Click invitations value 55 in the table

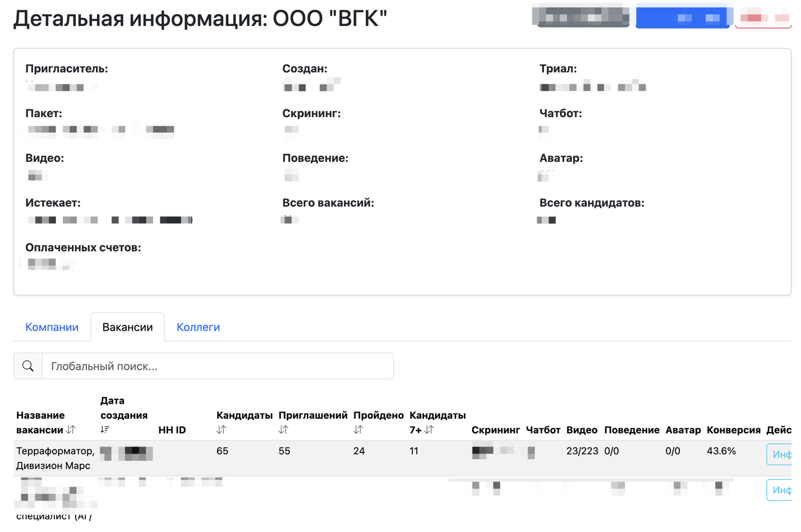(x=284, y=451)
